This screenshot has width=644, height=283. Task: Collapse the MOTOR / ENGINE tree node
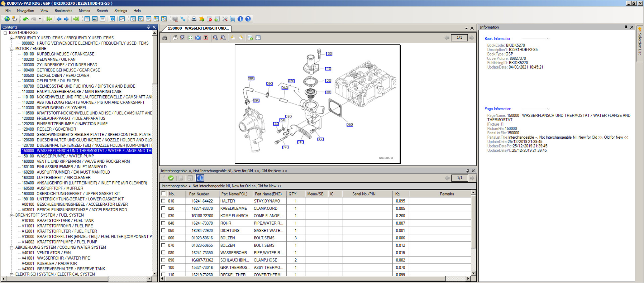pyautogui.click(x=12, y=49)
